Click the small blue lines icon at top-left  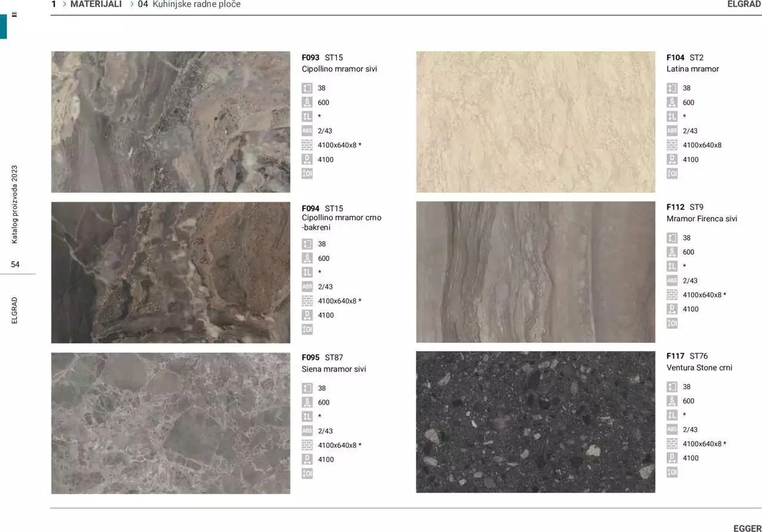click(14, 14)
